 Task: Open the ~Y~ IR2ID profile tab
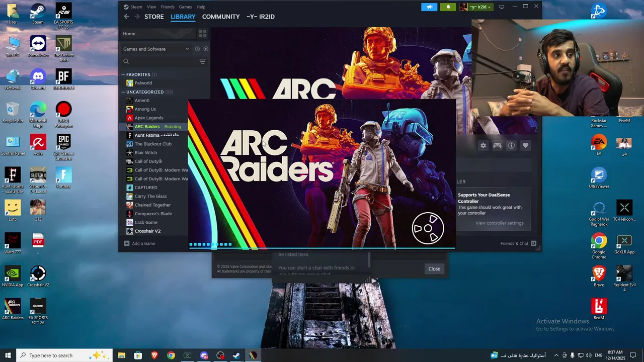coord(260,17)
